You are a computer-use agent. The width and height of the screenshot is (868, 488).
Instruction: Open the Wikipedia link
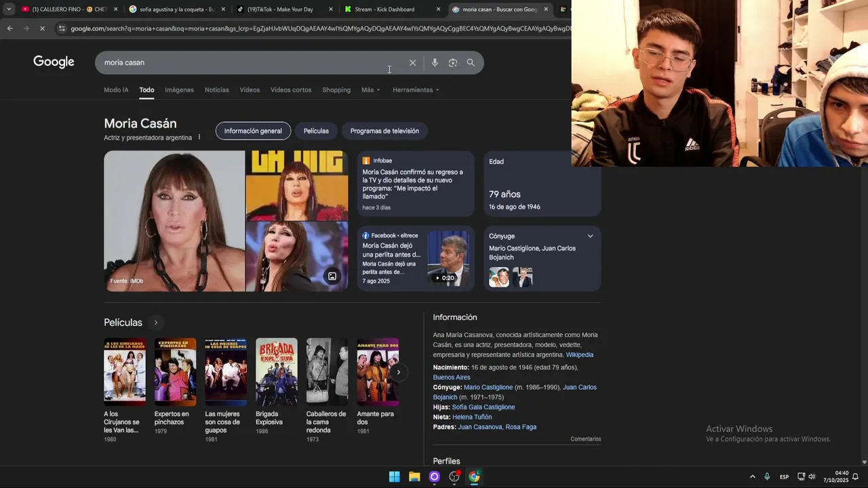click(x=580, y=354)
